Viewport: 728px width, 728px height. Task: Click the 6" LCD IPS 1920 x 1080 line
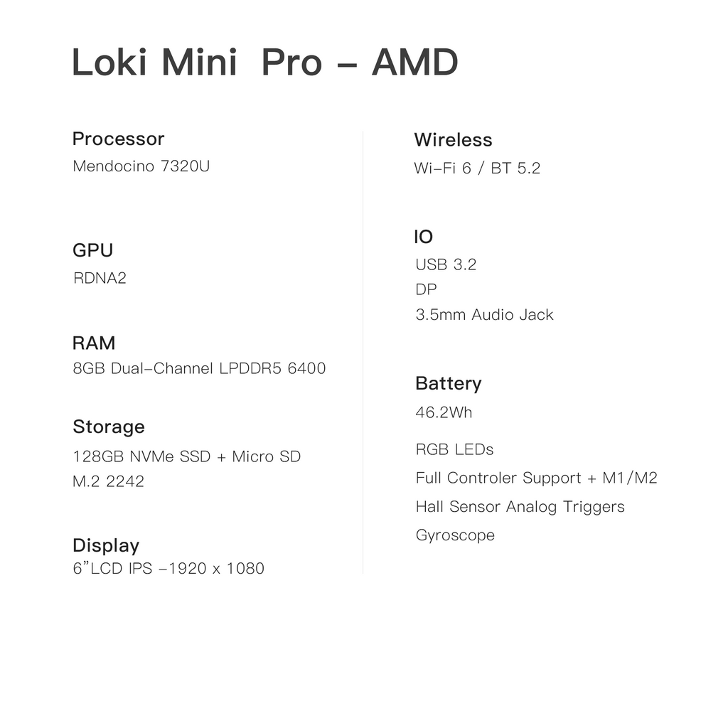click(168, 568)
